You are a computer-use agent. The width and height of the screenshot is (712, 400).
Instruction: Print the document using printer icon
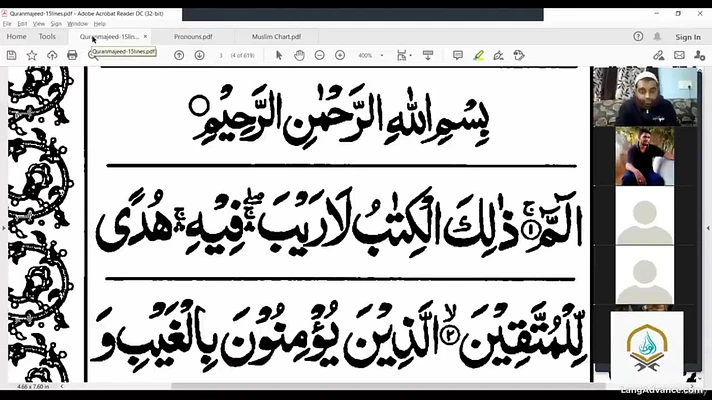coord(72,55)
